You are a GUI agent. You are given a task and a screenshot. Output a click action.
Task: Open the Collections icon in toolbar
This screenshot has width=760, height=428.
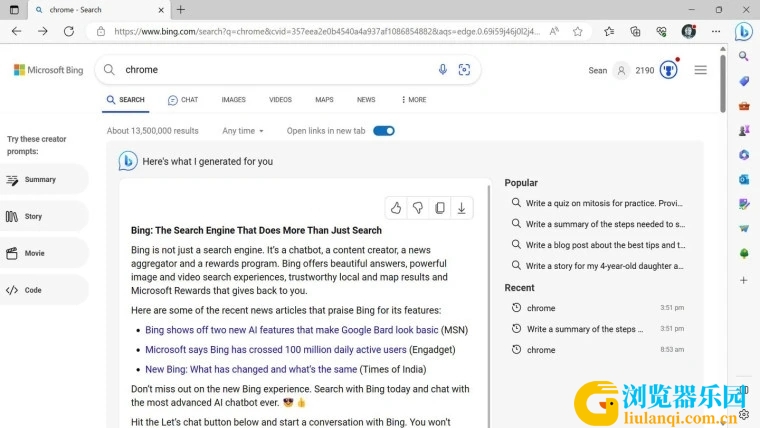[x=635, y=32]
